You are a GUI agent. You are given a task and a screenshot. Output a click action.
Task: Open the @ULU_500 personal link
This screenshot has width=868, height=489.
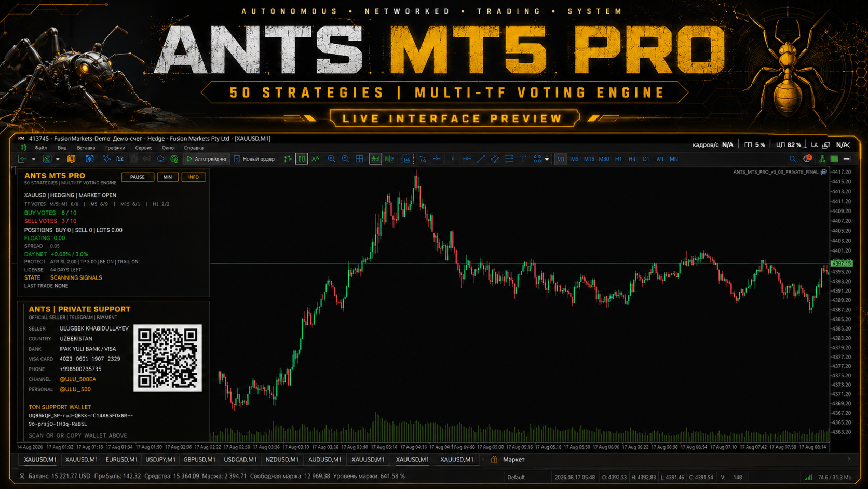75,389
